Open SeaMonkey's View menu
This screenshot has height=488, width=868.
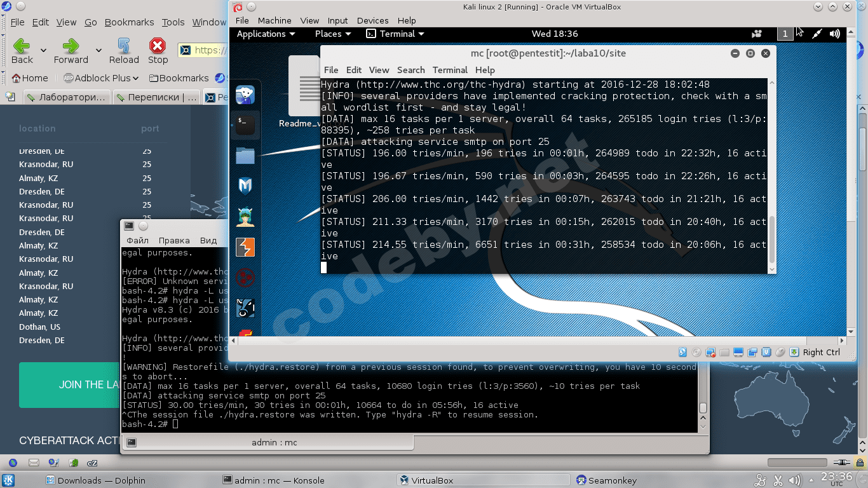click(66, 22)
